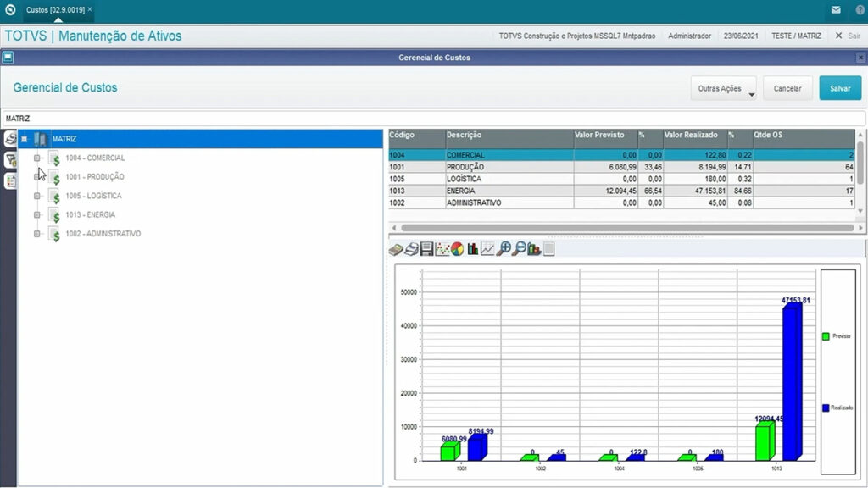Viewport: 868px width, 488px height.
Task: Print the chart using printer icon
Action: pyautogui.click(x=411, y=250)
